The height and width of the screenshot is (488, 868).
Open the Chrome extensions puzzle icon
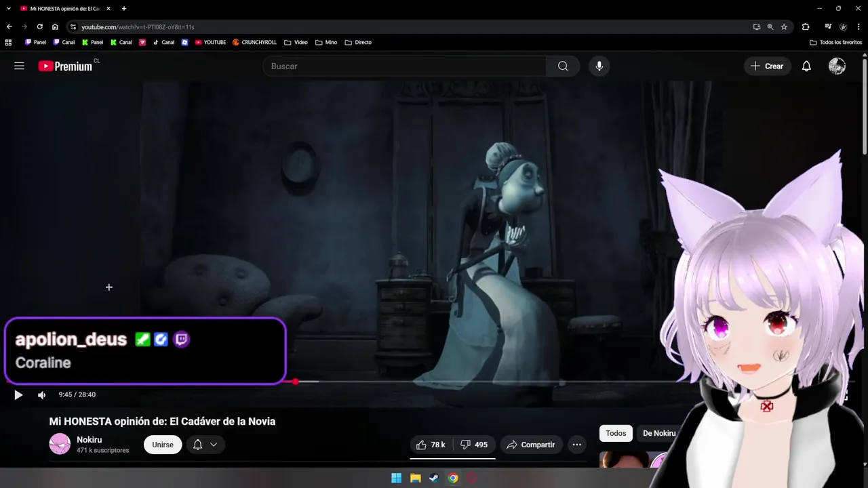[806, 26]
